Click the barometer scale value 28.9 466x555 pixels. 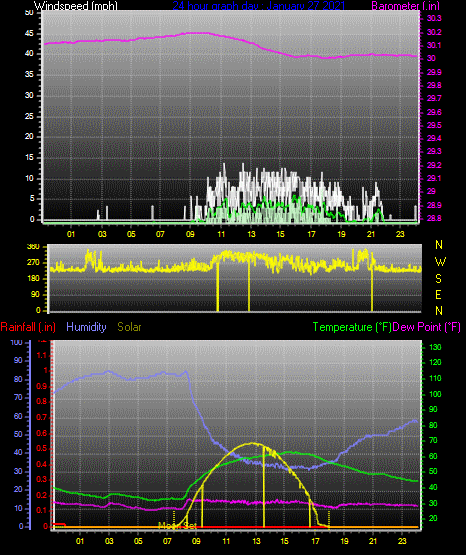tap(434, 205)
